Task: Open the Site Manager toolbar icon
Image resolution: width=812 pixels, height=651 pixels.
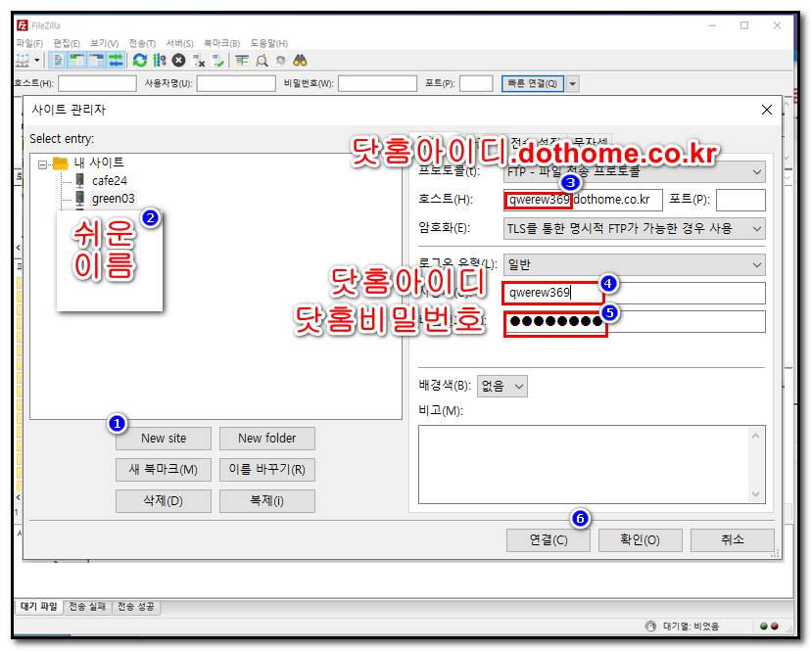Action: click(24, 61)
